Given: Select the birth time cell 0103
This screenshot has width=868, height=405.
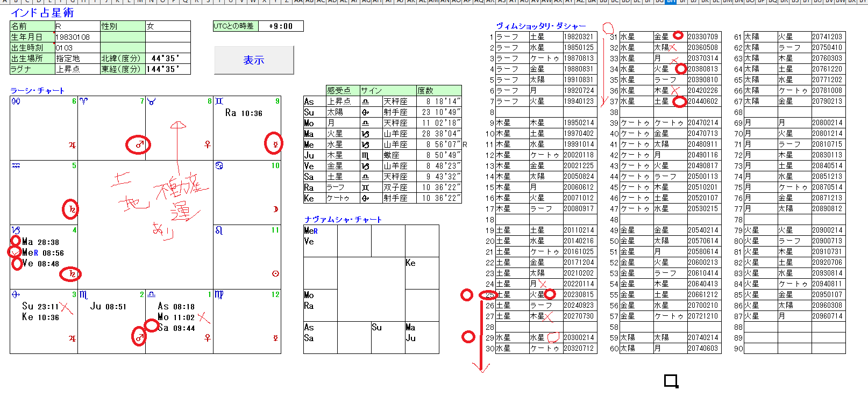Looking at the screenshot, I should click(x=77, y=48).
